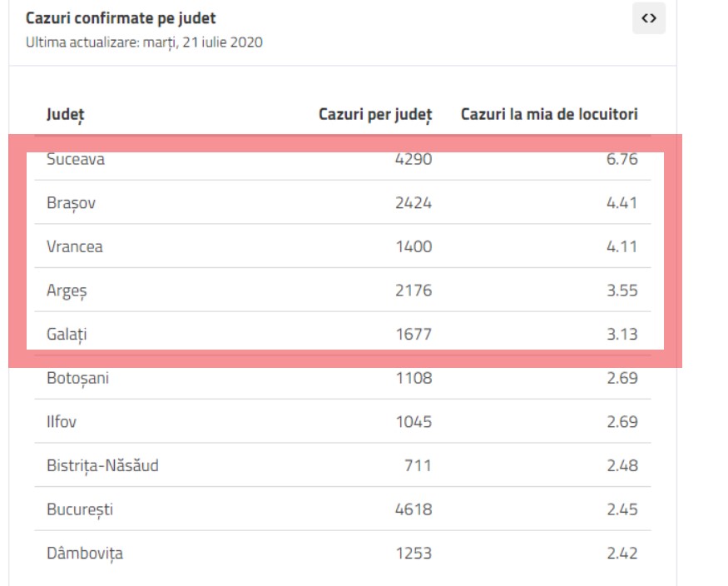Select the Dâmbovița county name
This screenshot has height=586, width=728.
84,554
